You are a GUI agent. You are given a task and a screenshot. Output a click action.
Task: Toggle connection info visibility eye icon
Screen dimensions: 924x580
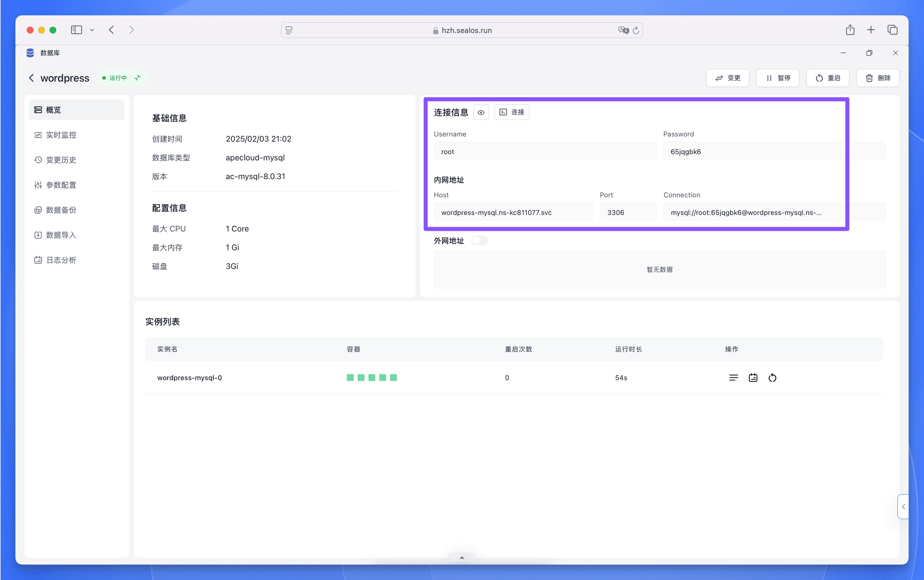[481, 112]
